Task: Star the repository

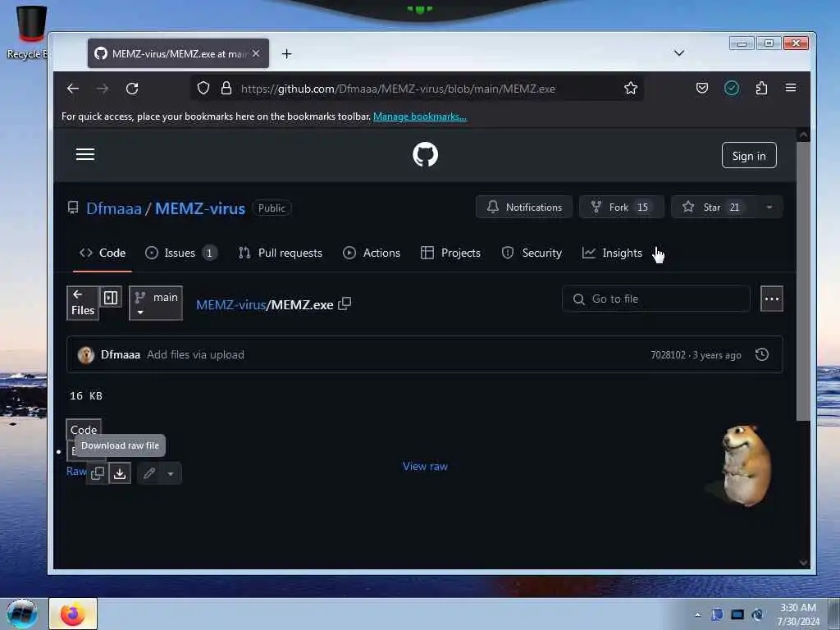Action: (713, 208)
